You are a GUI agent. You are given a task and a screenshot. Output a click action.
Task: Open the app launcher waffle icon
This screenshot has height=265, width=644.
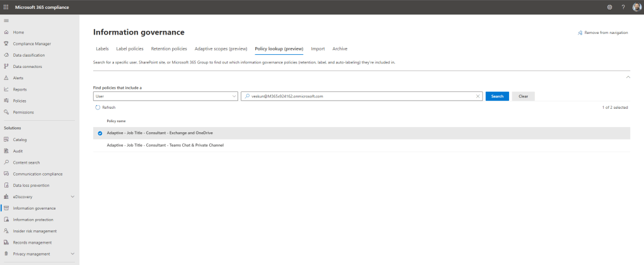[6, 7]
